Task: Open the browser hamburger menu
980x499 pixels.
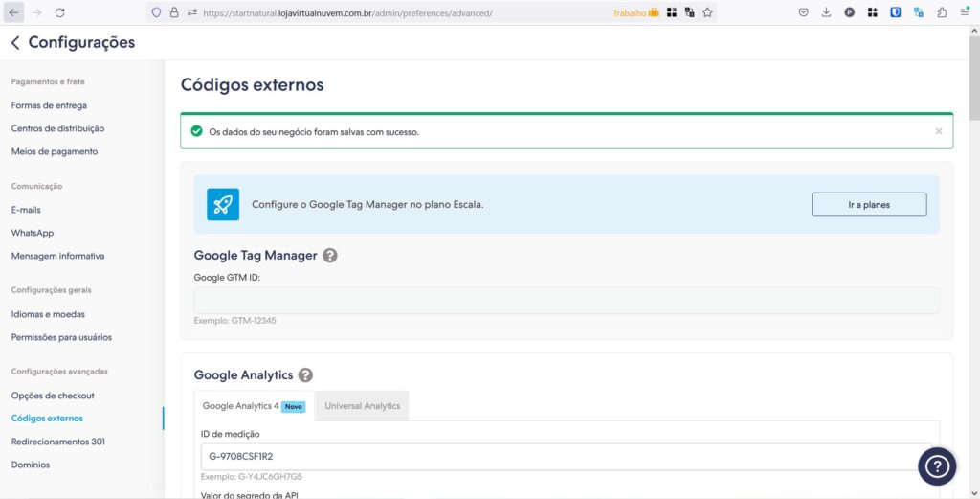Action: (x=966, y=12)
